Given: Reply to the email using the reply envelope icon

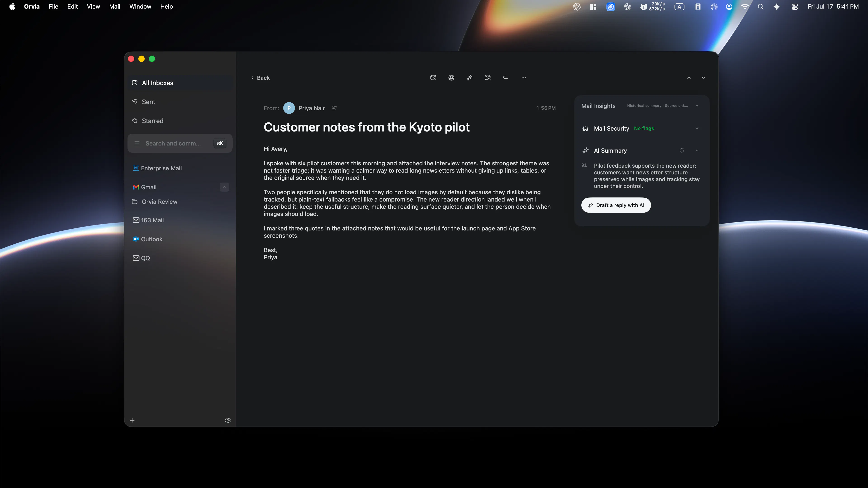Looking at the screenshot, I should point(488,78).
